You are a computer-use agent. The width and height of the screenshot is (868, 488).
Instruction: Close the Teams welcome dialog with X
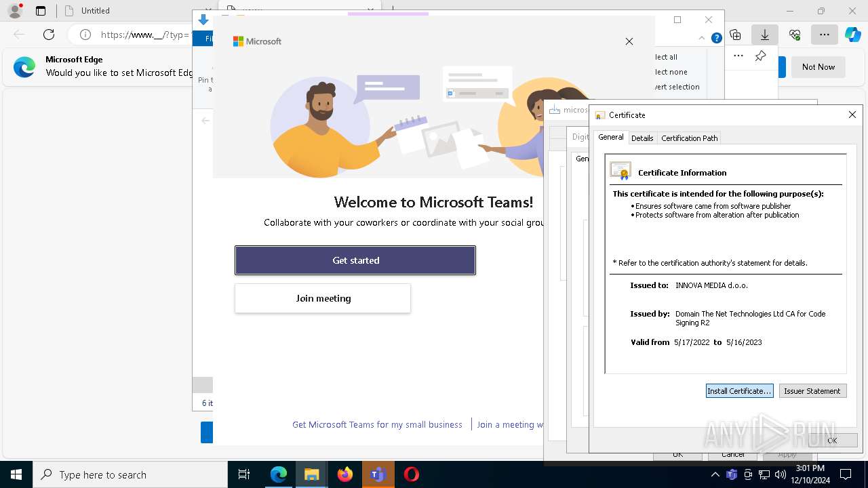pos(629,41)
